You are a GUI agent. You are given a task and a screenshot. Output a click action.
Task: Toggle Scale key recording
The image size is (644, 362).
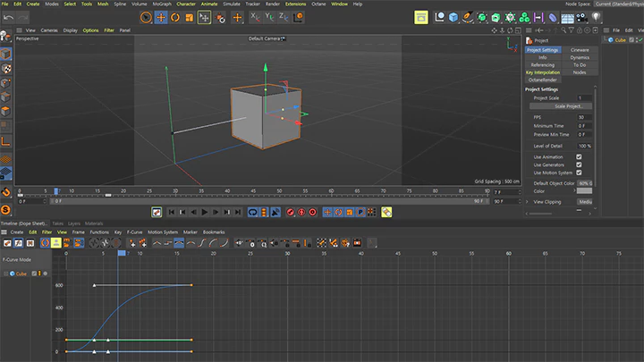tap(350, 212)
